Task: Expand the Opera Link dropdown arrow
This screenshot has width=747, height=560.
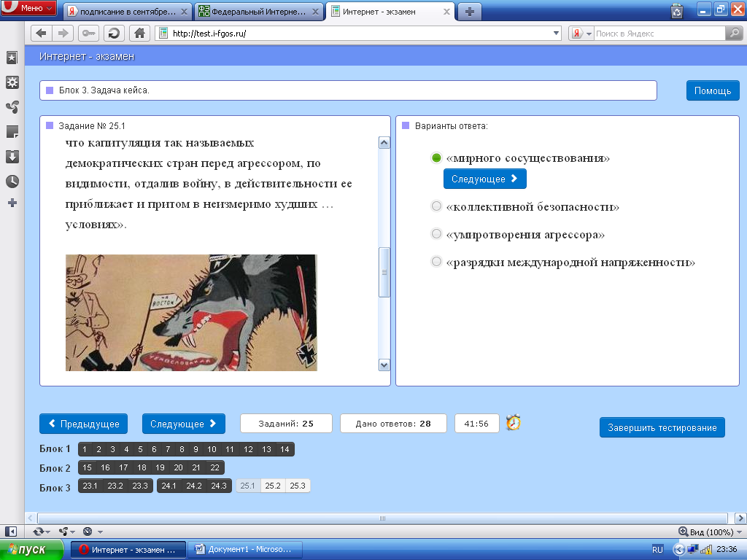Action: point(48,532)
